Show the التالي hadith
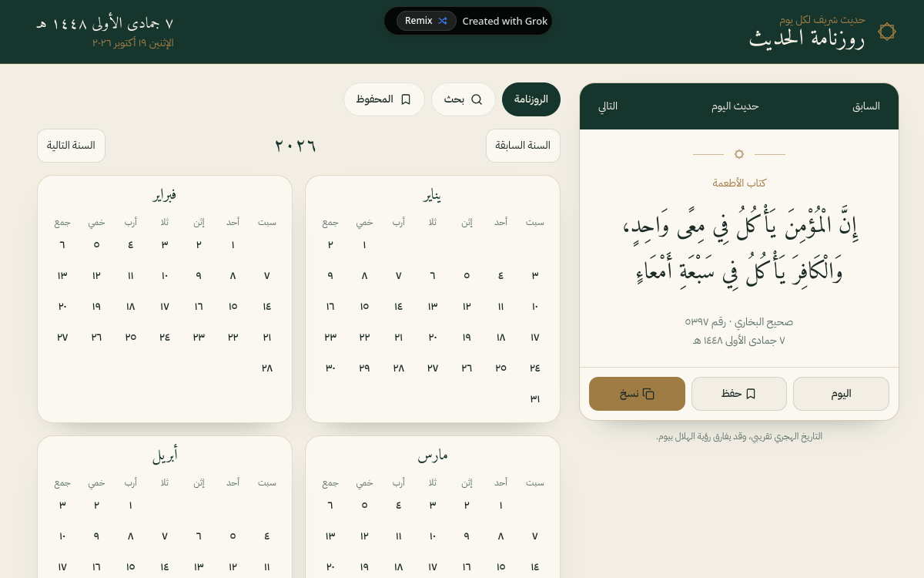Image resolution: width=924 pixels, height=578 pixels. pyautogui.click(x=608, y=106)
